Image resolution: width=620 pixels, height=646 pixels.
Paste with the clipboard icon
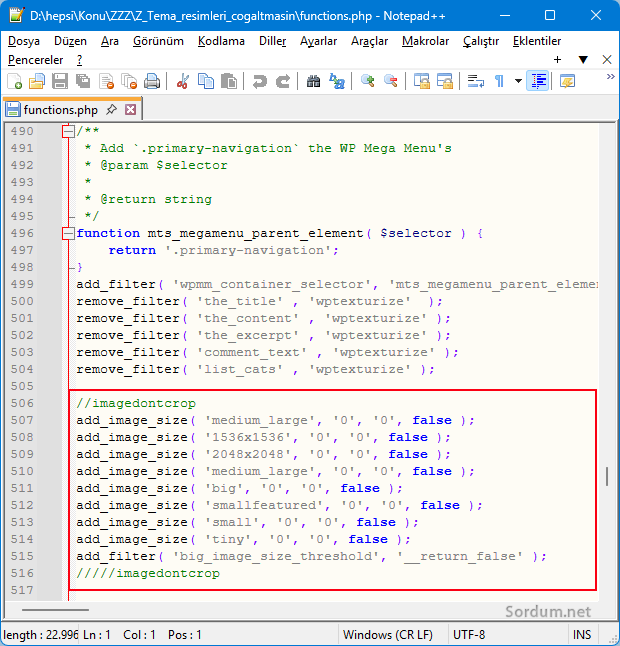point(229,81)
